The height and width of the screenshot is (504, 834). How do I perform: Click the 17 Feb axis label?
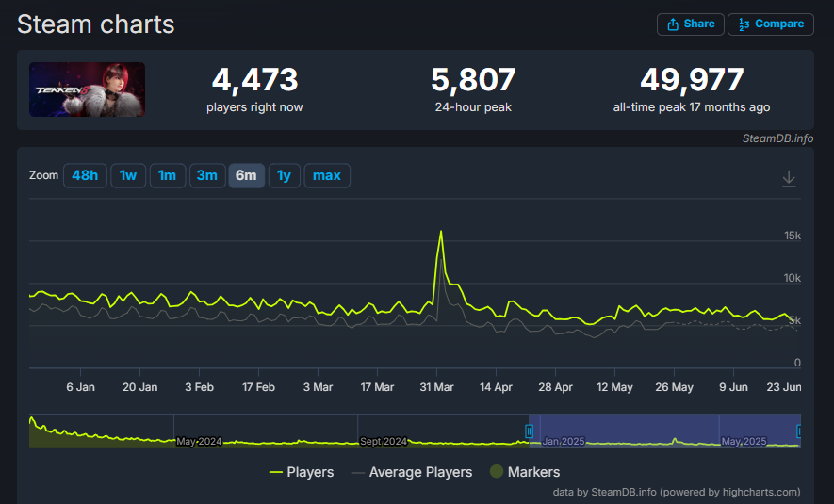click(258, 387)
